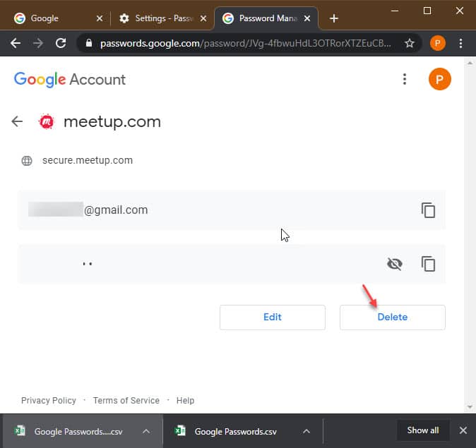The image size is (476, 448).
Task: Maximize the Chrome window
Action: [x=427, y=11]
